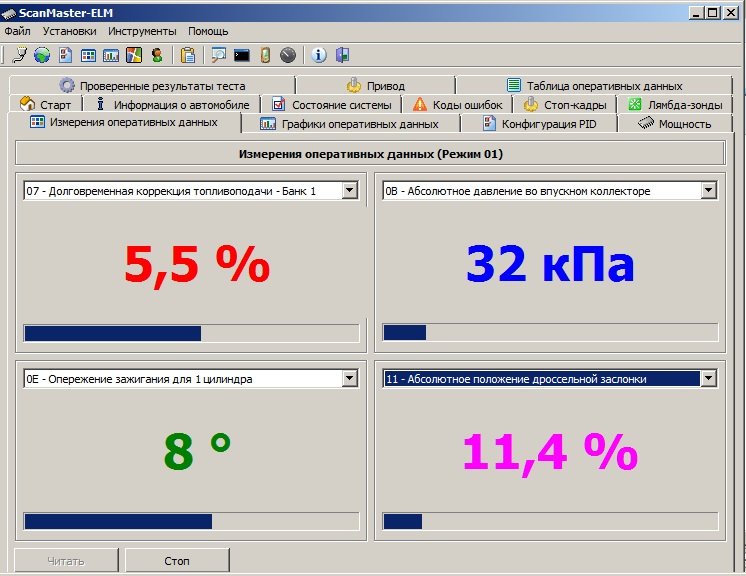Click the 5,5 % fuel trim progress bar

tap(190, 333)
